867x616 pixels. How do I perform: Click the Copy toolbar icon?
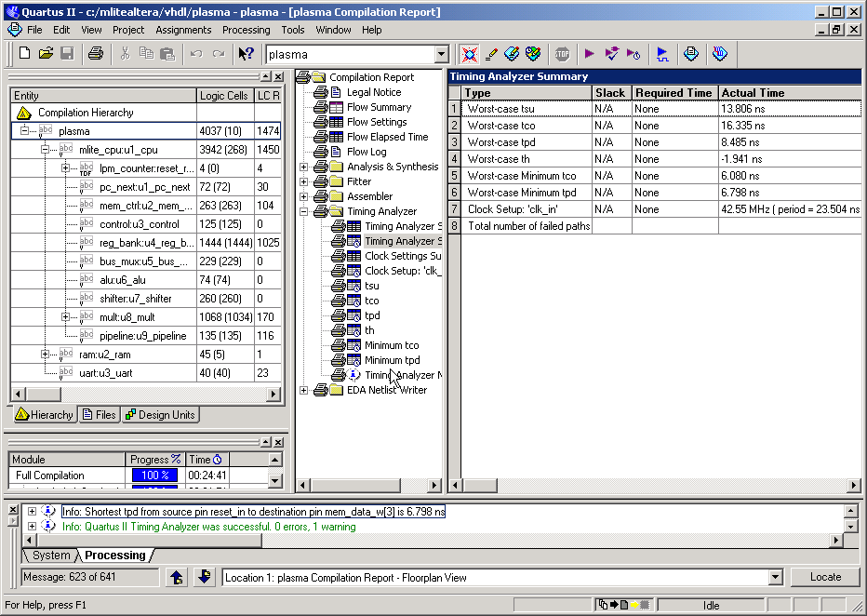coord(146,54)
